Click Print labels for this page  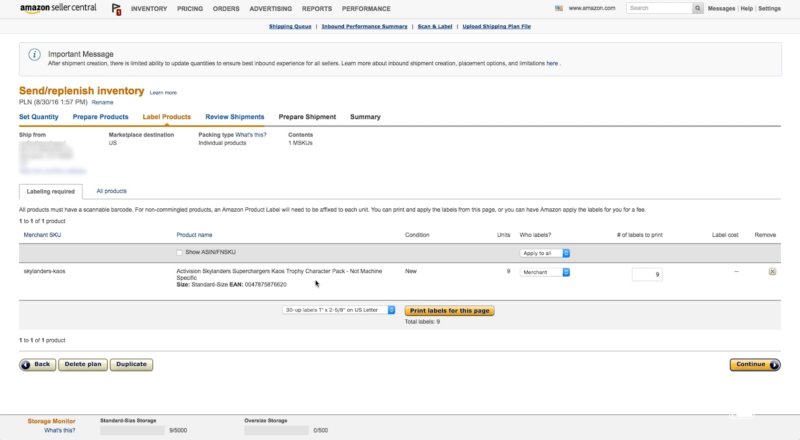point(449,310)
